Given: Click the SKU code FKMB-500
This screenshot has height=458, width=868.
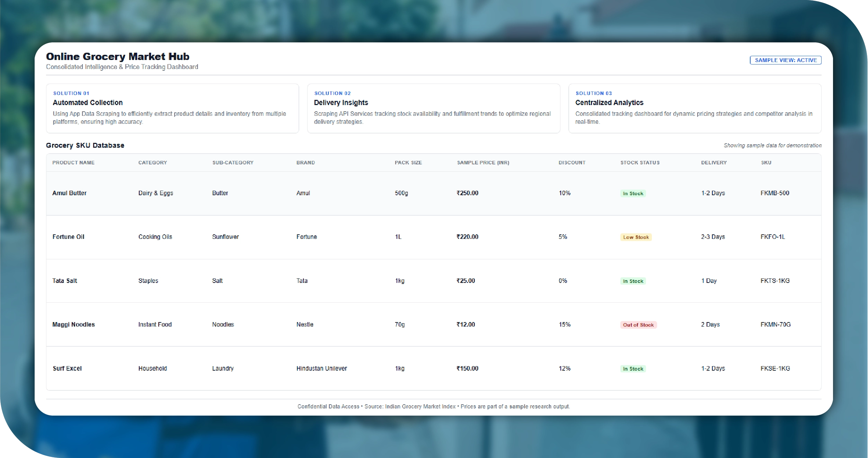Looking at the screenshot, I should (x=776, y=193).
